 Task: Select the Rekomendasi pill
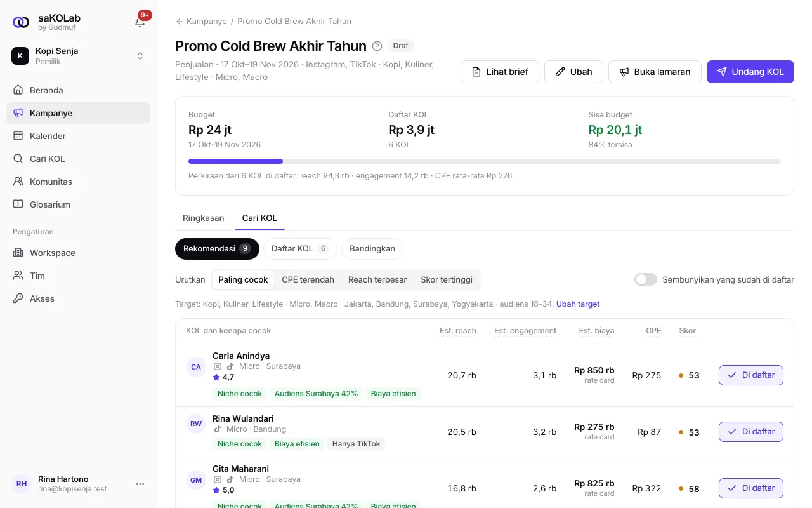tap(217, 249)
